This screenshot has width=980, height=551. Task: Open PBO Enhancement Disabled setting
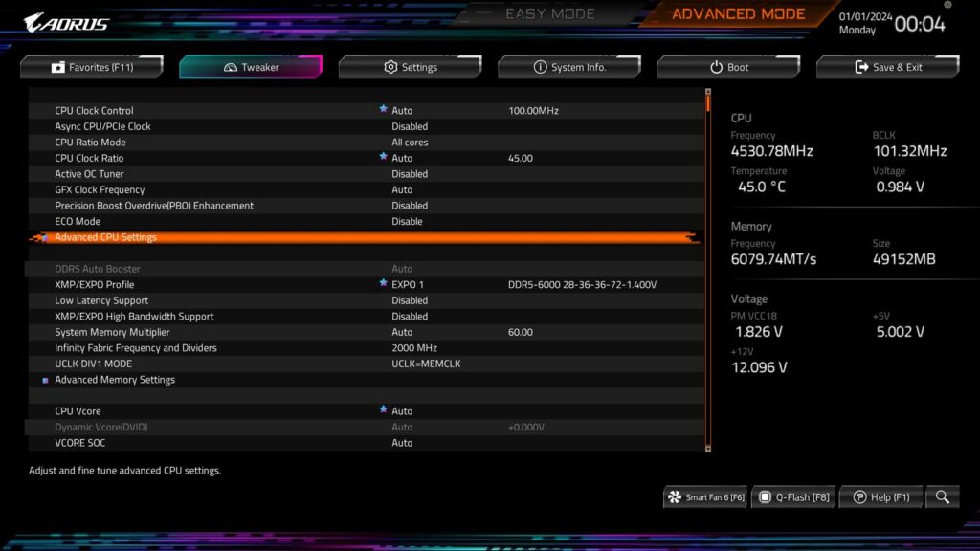click(410, 206)
